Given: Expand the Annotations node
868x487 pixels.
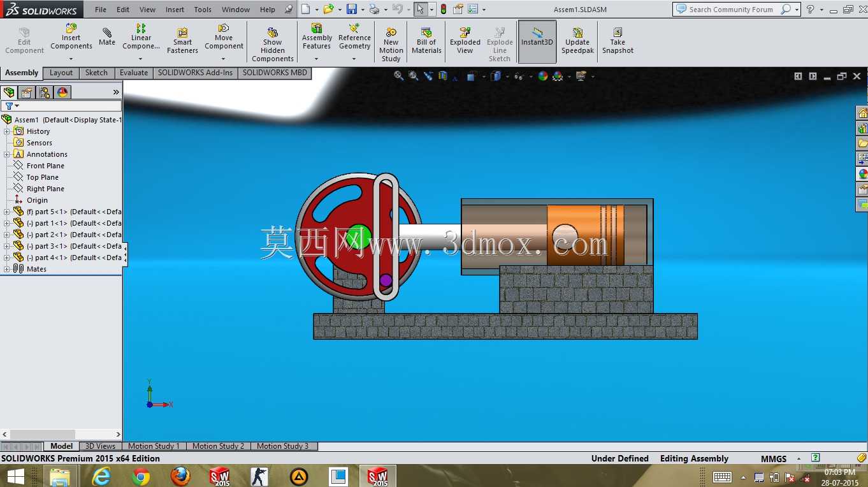Looking at the screenshot, I should pos(7,154).
